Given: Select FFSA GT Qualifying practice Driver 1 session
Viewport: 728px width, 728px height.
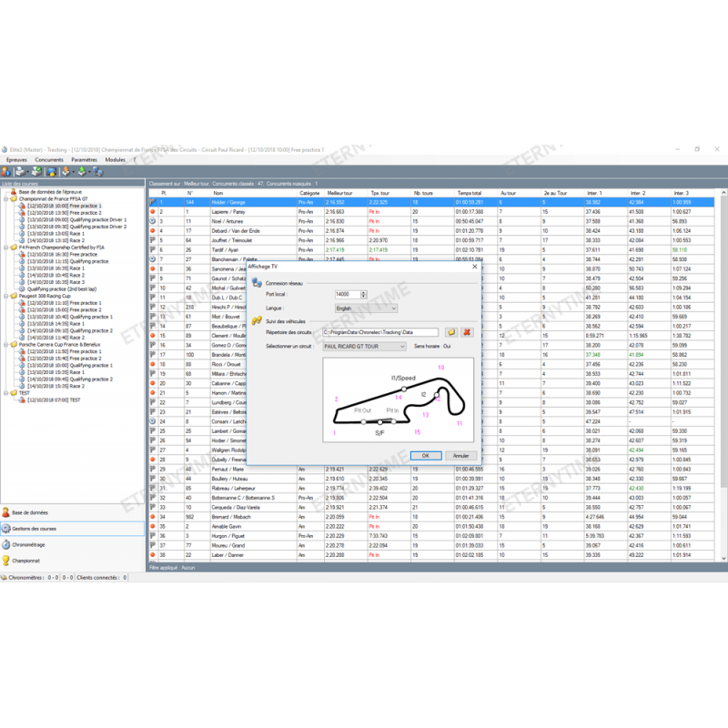Looking at the screenshot, I should pos(77,219).
